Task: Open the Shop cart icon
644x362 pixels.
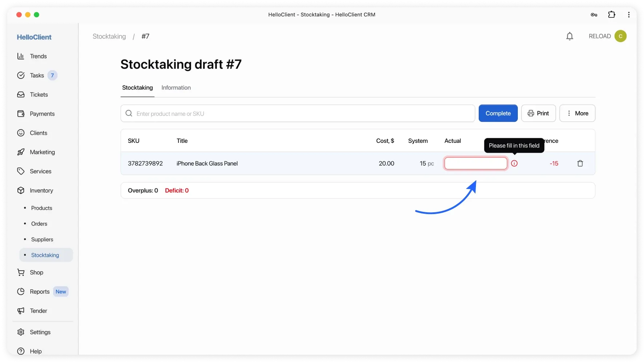Action: tap(21, 273)
